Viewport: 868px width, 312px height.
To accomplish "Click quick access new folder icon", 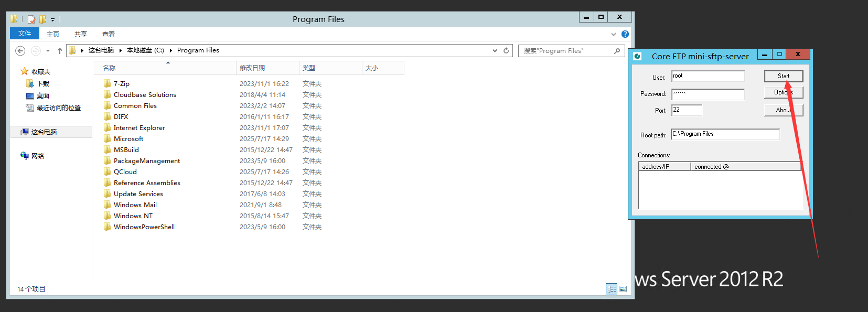I will (42, 19).
